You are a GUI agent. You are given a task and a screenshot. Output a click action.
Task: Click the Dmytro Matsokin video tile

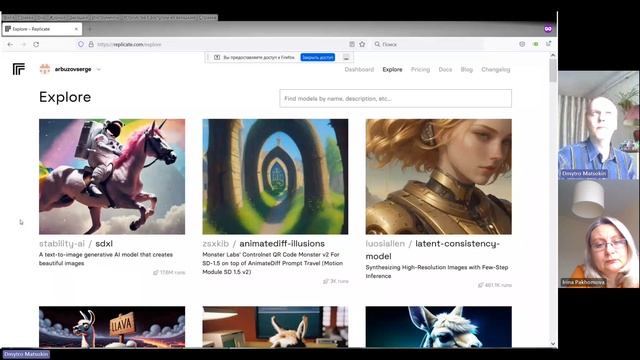tap(598, 125)
